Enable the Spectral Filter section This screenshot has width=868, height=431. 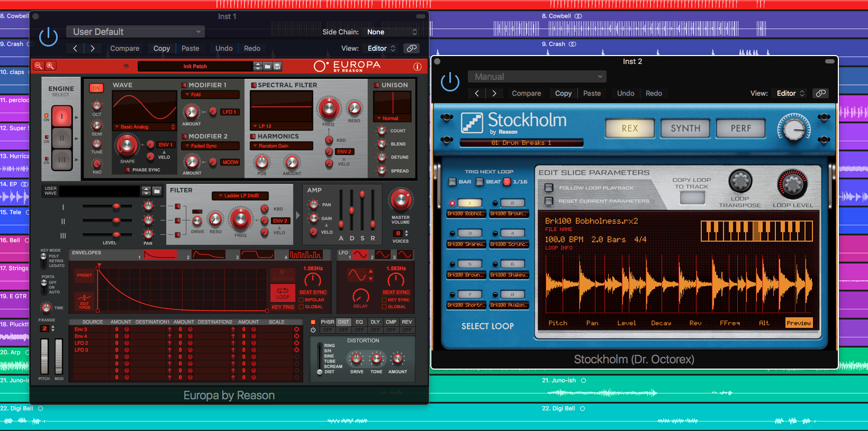(x=254, y=85)
